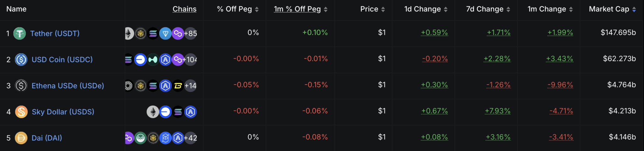This screenshot has height=151, width=644.
Task: Click Ethereum chain icon in Sky Dollar row
Action: click(x=153, y=112)
